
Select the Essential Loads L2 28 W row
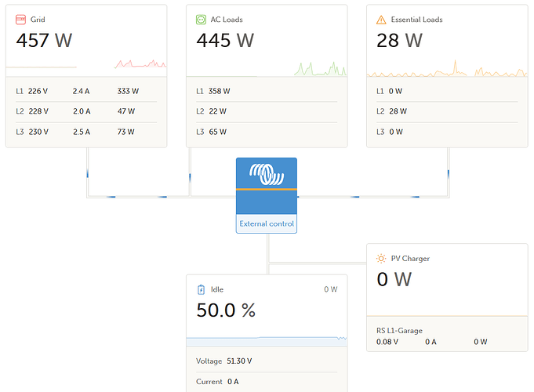click(447, 111)
